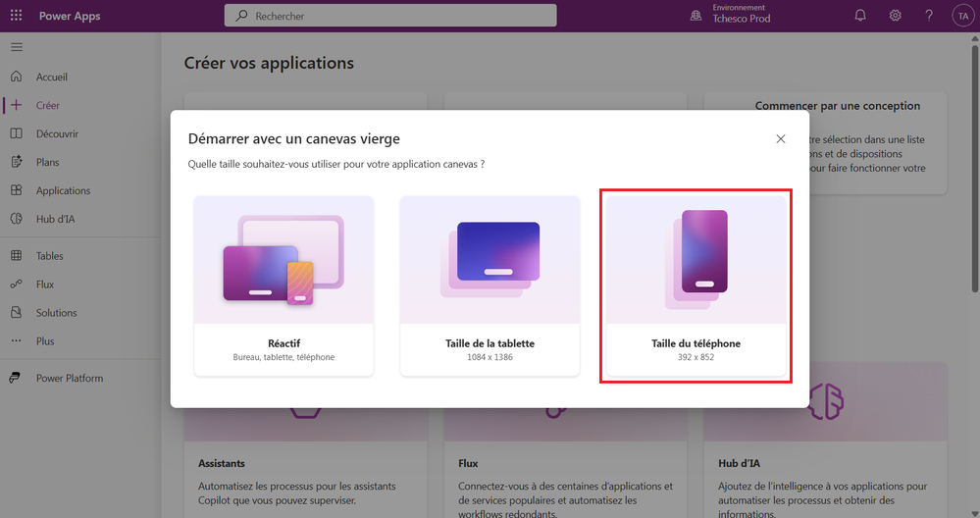Open the app launcher waffle icon
Image resolution: width=980 pixels, height=518 pixels.
click(17, 16)
